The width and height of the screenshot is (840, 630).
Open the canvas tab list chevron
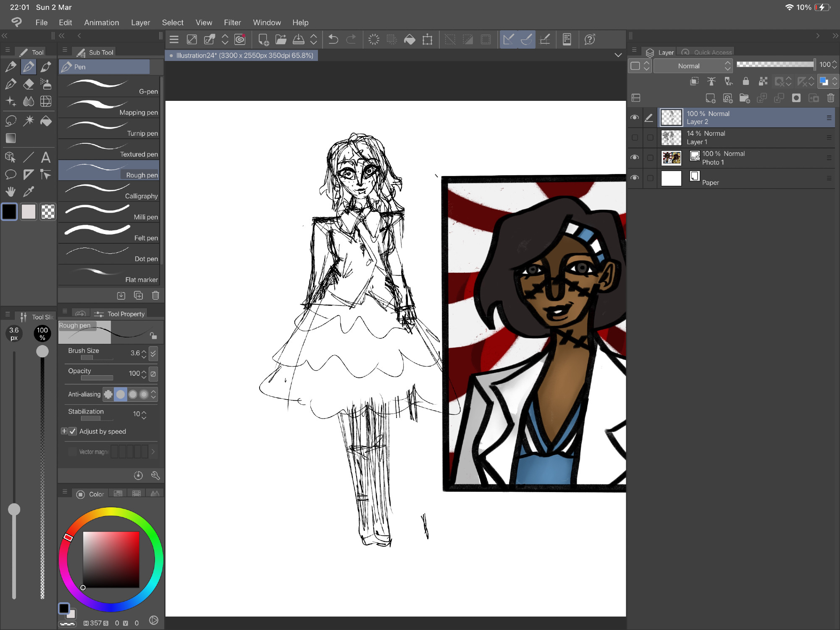pyautogui.click(x=618, y=55)
